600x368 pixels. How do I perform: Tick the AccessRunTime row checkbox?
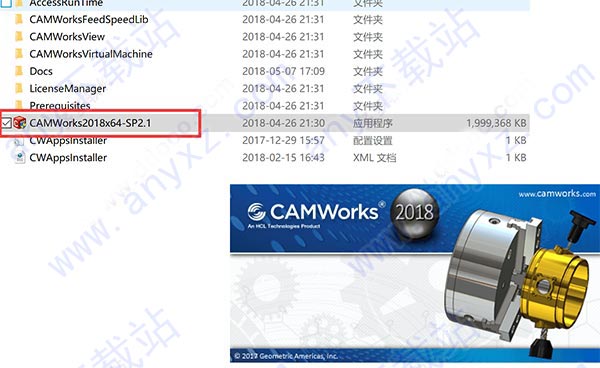pyautogui.click(x=6, y=3)
